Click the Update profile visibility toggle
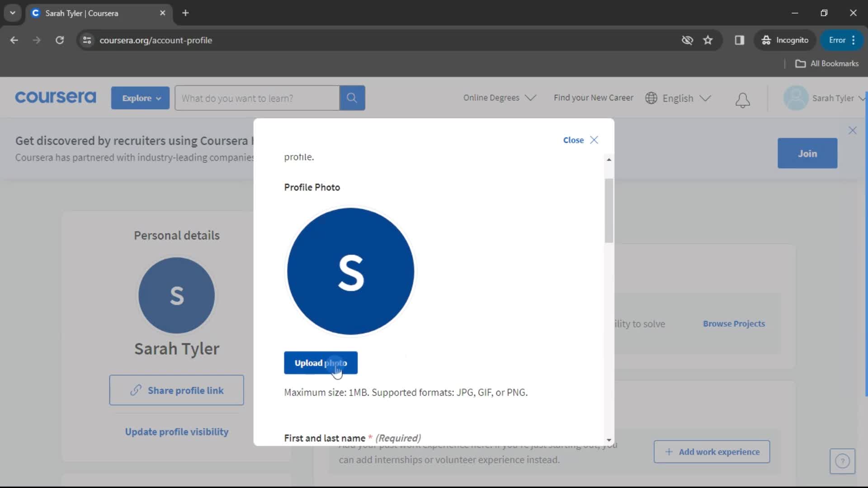 pyautogui.click(x=176, y=432)
